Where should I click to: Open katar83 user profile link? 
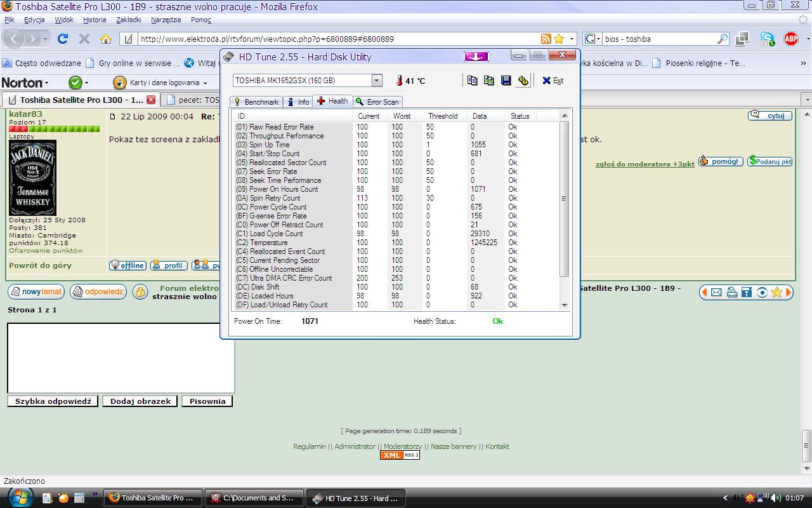25,114
